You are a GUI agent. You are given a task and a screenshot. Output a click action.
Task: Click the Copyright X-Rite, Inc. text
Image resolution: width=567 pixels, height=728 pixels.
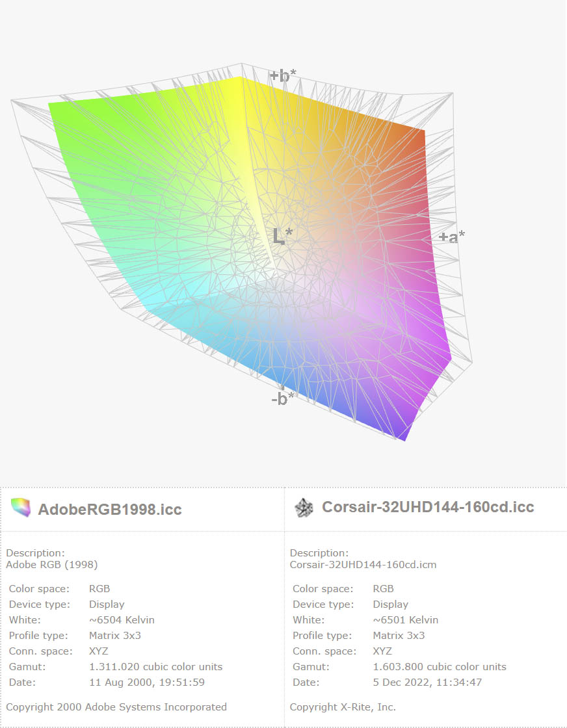pos(343,707)
